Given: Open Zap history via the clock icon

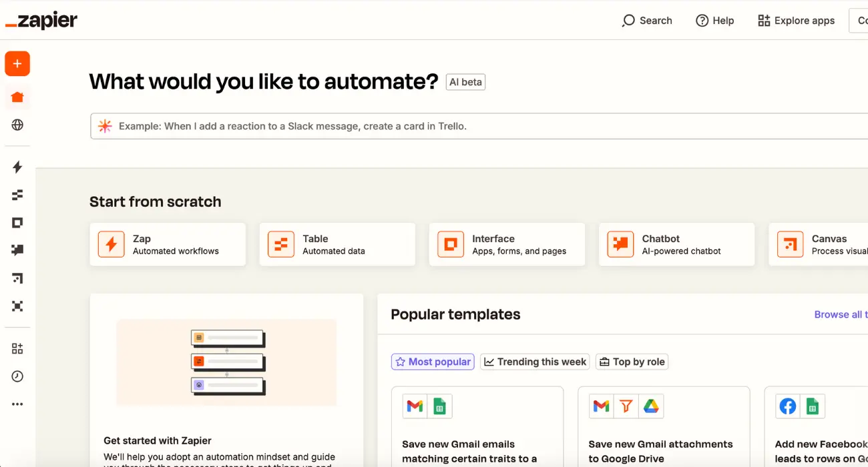Looking at the screenshot, I should click(x=17, y=376).
